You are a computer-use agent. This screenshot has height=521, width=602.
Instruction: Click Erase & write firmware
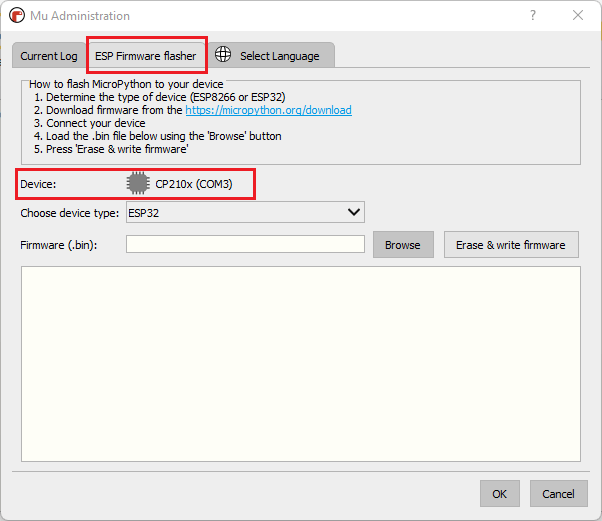(x=510, y=245)
